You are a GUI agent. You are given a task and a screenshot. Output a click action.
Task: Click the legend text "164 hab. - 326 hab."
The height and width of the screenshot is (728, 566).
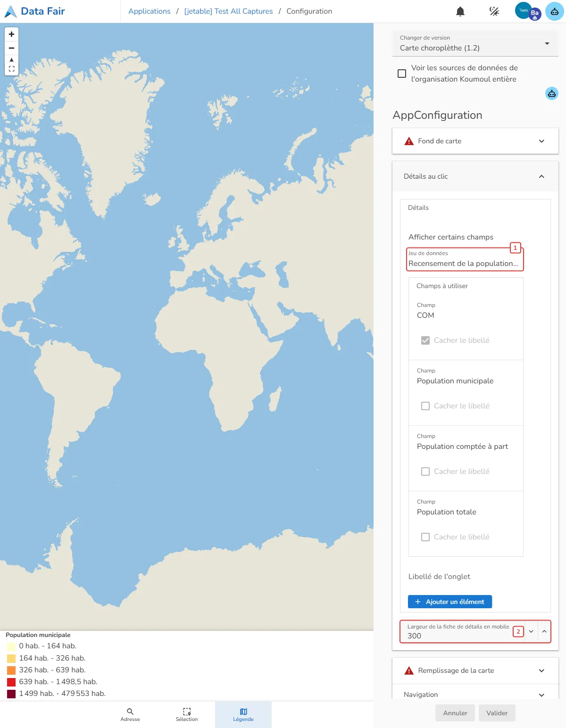[x=52, y=658]
